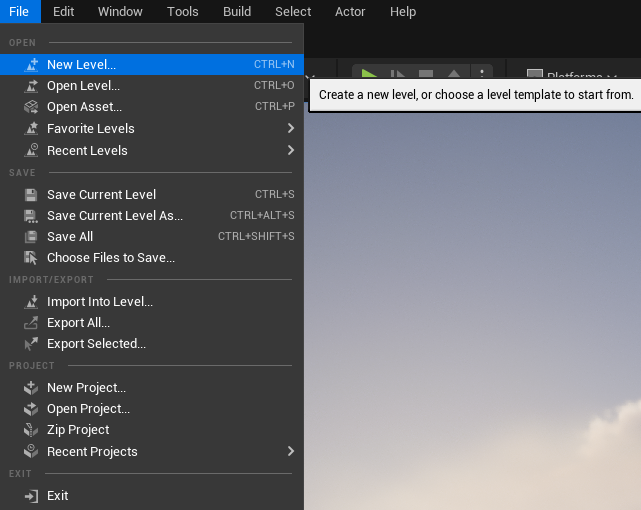641x510 pixels.
Task: Click the CTRL+P shortcut text
Action: coord(275,107)
